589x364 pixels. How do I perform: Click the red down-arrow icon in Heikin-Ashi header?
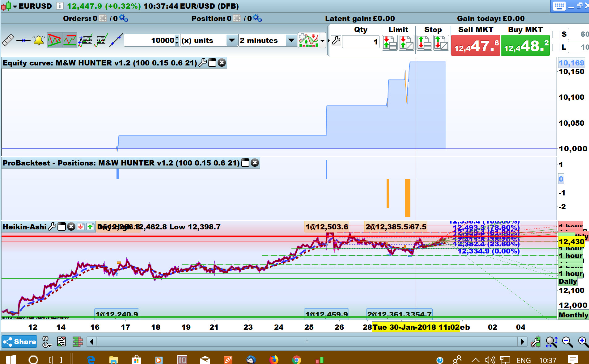(x=81, y=227)
